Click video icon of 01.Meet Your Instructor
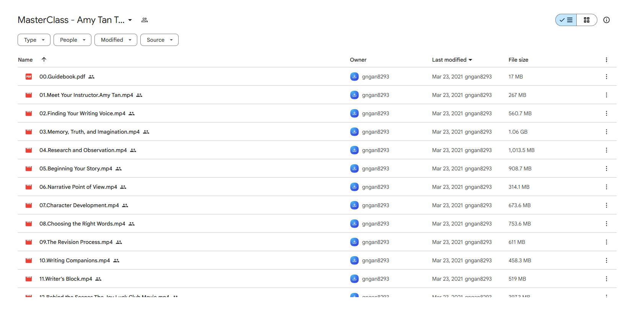This screenshot has height=314, width=644. [29, 95]
